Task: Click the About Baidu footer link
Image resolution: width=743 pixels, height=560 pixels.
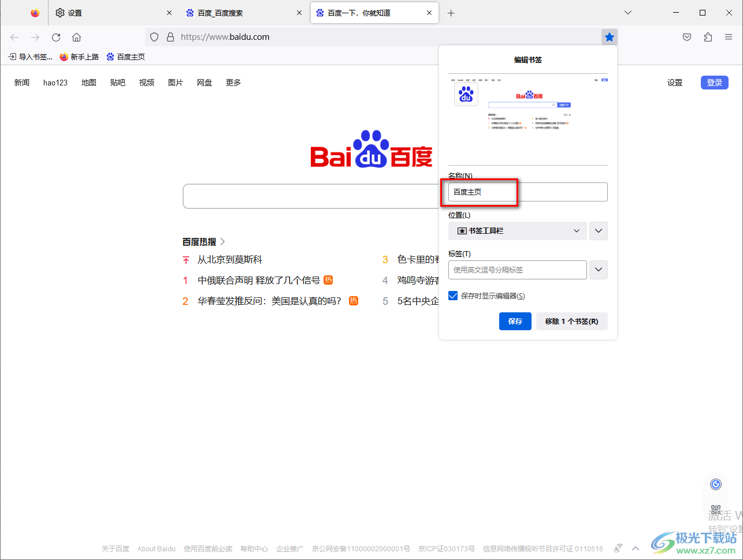Action: coord(157,549)
